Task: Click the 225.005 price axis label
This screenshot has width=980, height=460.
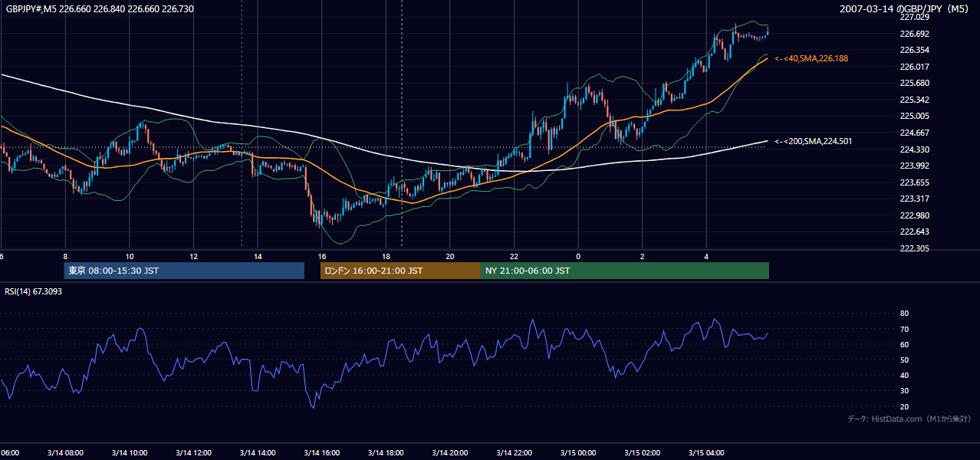Action: 914,116
